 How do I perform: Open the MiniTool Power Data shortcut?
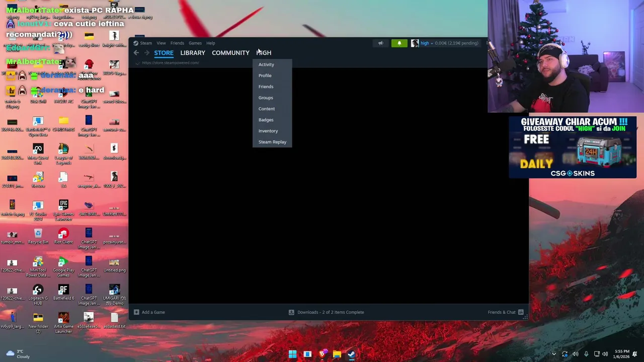pos(38,267)
